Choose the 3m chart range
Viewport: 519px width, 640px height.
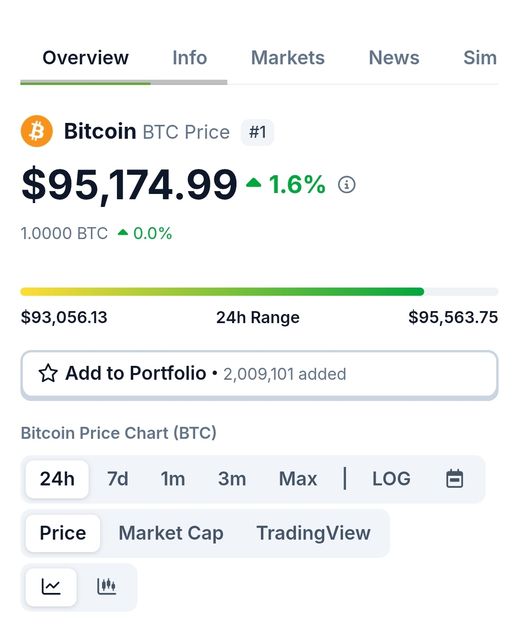232,479
